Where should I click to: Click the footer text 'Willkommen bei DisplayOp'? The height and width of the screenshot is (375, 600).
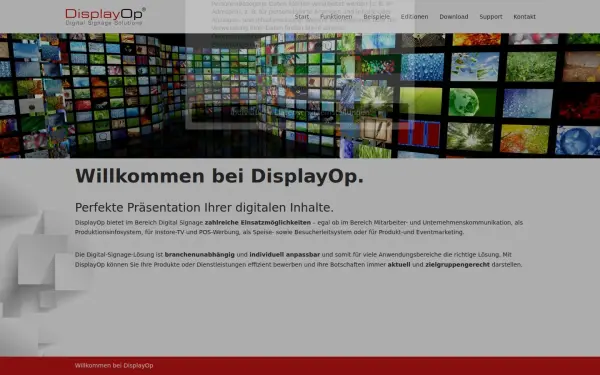tap(114, 365)
